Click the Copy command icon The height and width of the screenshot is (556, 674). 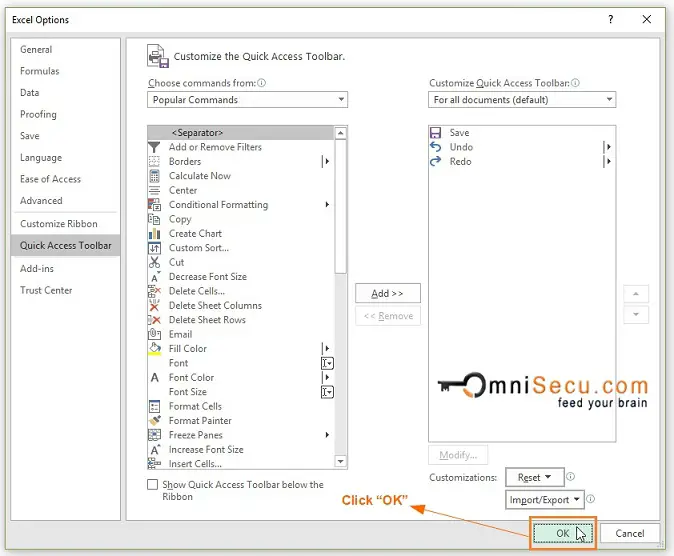coord(154,219)
